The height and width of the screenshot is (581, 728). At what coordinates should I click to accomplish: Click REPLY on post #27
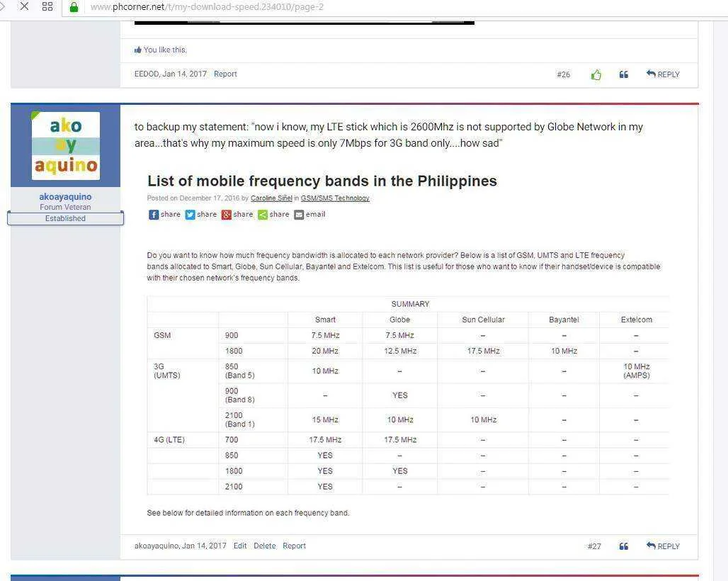(663, 546)
